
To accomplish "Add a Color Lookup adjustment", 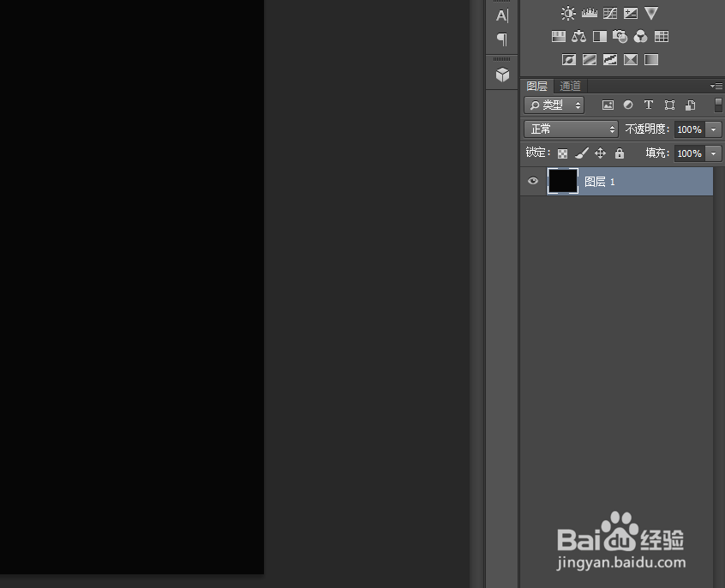I will click(x=662, y=36).
